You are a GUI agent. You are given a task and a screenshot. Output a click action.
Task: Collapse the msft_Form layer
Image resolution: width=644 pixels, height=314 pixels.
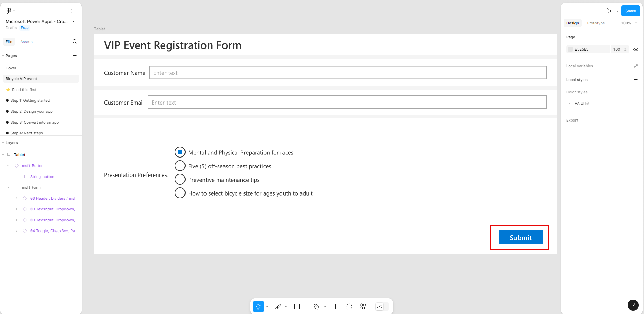(8, 187)
